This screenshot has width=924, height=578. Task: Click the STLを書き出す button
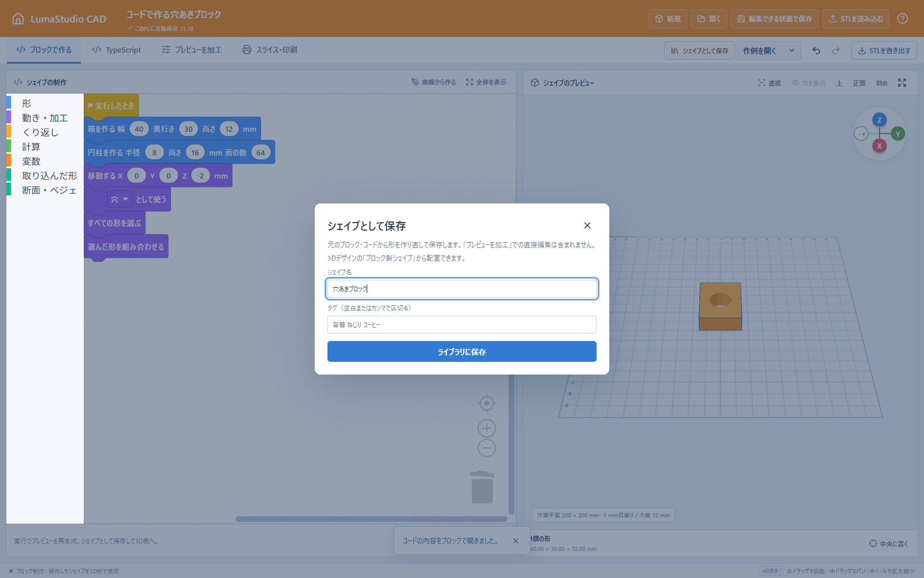(x=884, y=50)
